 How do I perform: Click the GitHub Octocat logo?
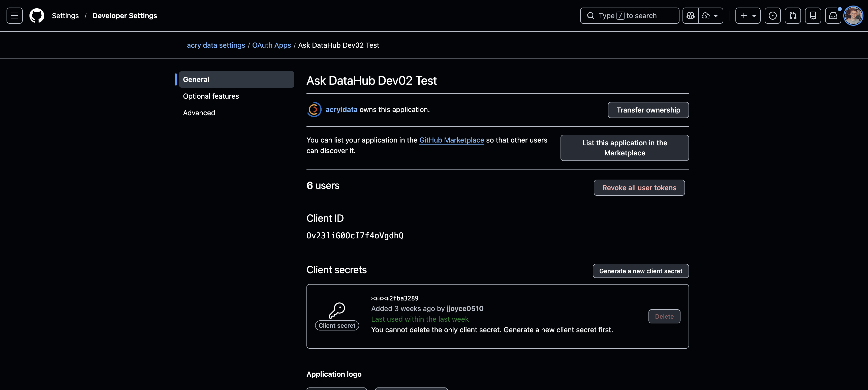[37, 16]
